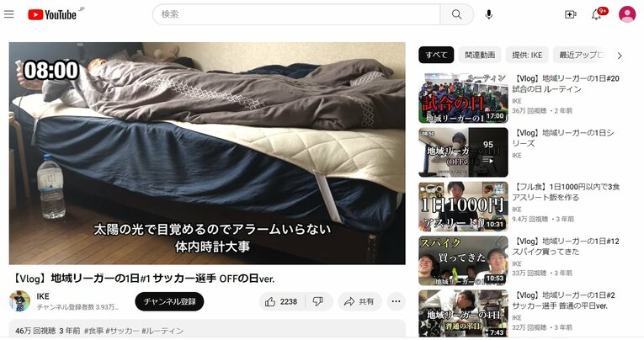Click 9.4万 回視聴 ・3 年前 text
644x340 pixels.
(x=543, y=220)
